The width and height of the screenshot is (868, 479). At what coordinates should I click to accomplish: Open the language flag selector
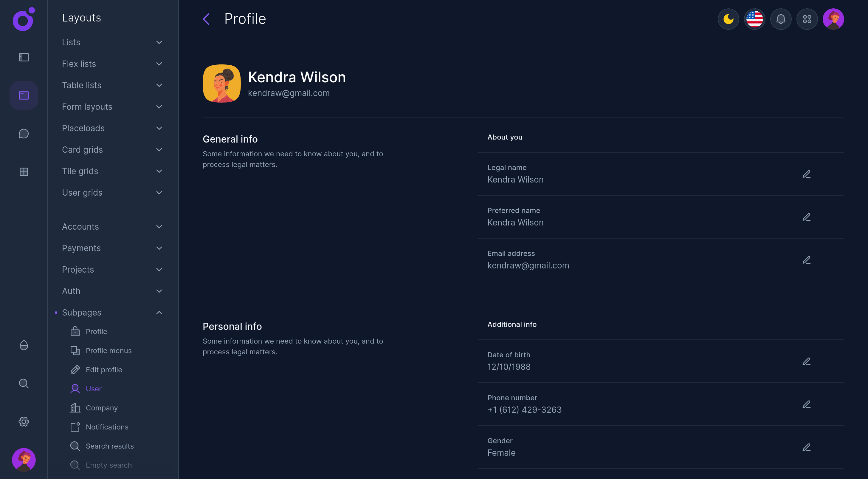(754, 19)
